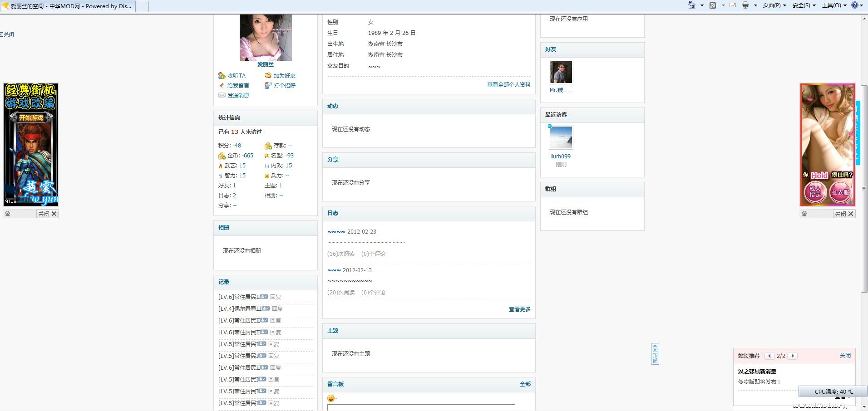
Task: Open visitor liurb099 avatar thumbnail
Action: click(561, 137)
